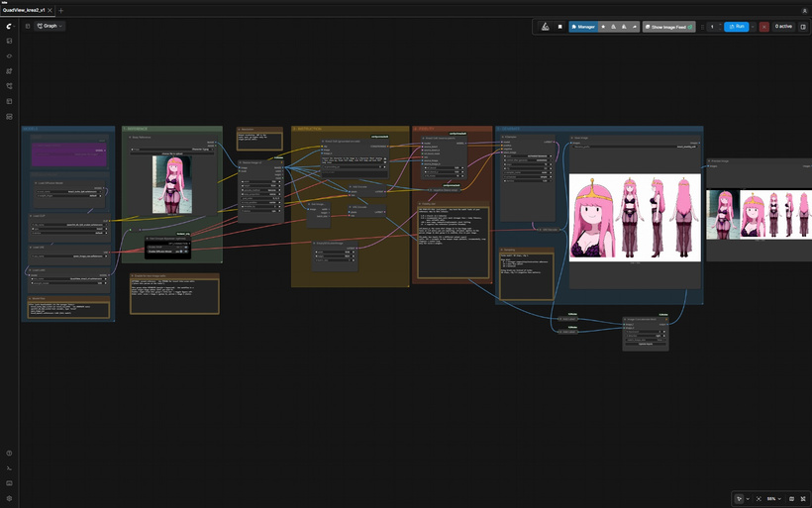Collapse the Load CLIP node via title dot
Viewport: 812px width, 508px height.
[x=32, y=216]
